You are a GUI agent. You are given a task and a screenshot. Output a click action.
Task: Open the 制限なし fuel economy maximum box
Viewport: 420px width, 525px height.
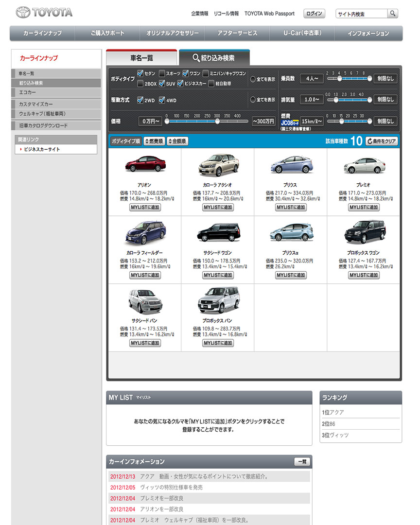(x=385, y=121)
